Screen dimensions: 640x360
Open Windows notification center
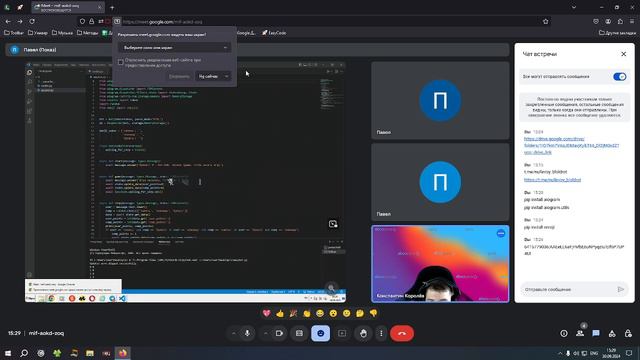629,353
